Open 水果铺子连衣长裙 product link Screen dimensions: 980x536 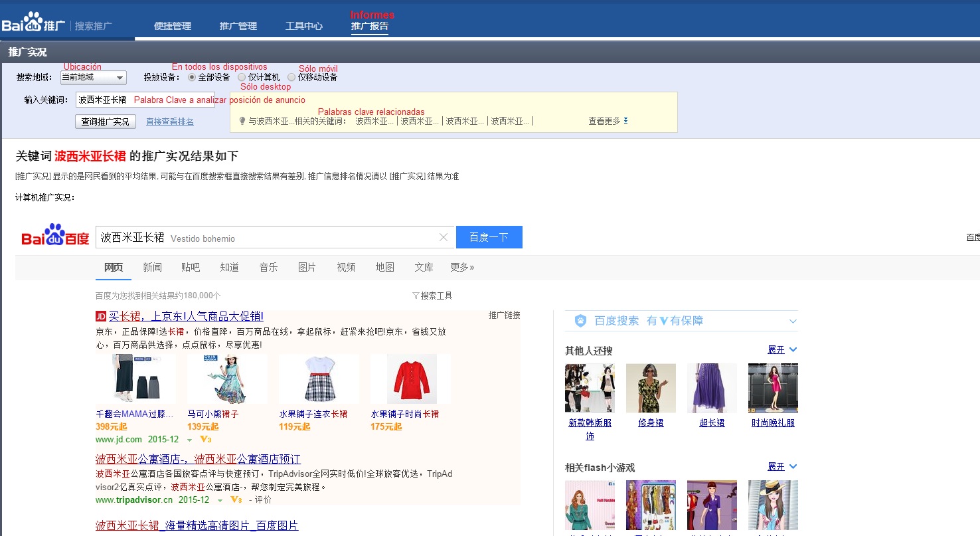tap(313, 414)
